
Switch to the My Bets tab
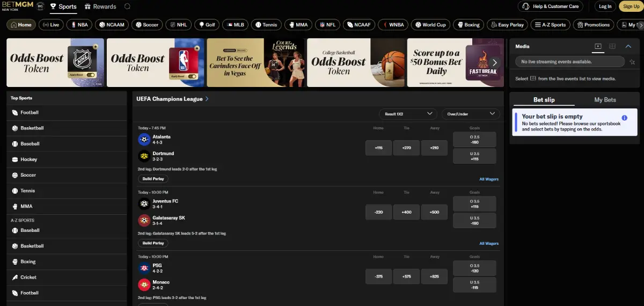point(605,100)
